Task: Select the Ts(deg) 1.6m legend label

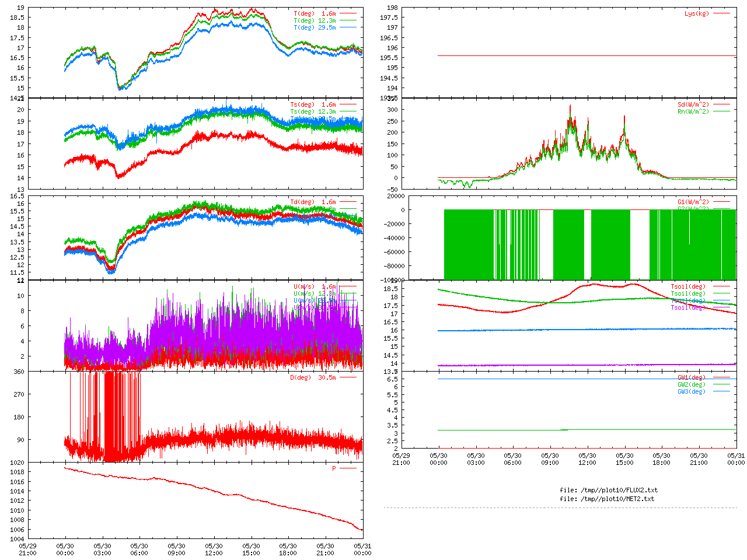Action: click(x=313, y=105)
